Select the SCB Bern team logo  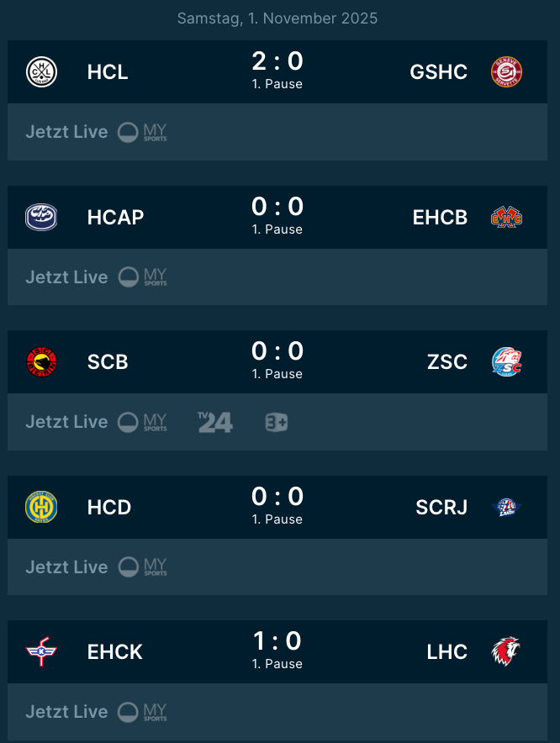[41, 362]
